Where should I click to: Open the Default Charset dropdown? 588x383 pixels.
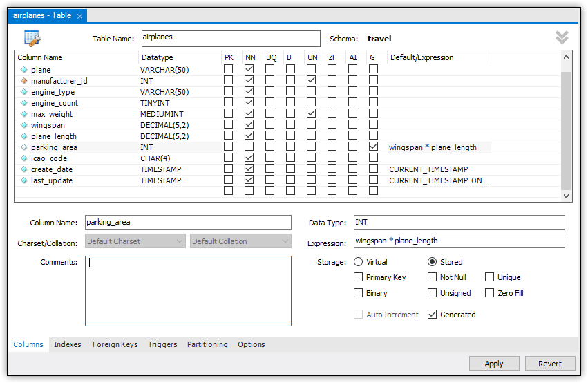(135, 241)
